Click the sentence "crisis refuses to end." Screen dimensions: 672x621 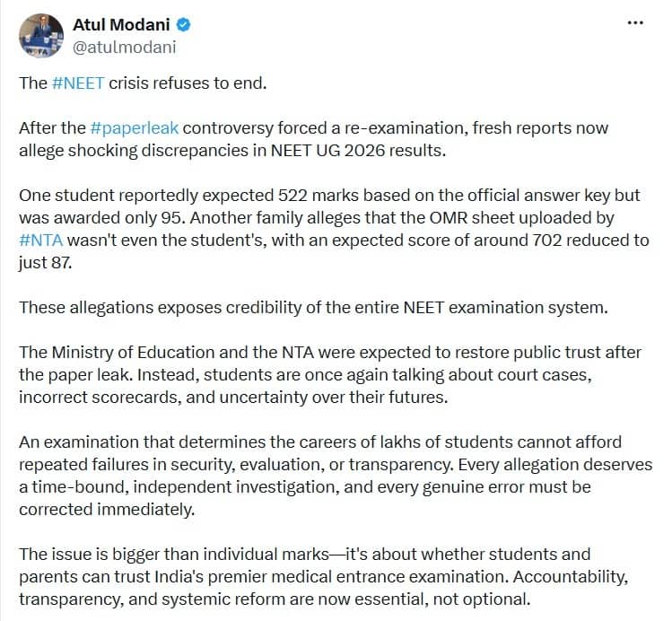click(188, 83)
